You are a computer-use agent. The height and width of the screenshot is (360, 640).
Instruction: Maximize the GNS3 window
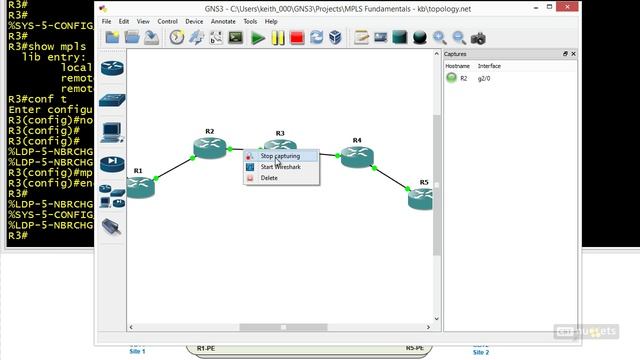point(549,7)
